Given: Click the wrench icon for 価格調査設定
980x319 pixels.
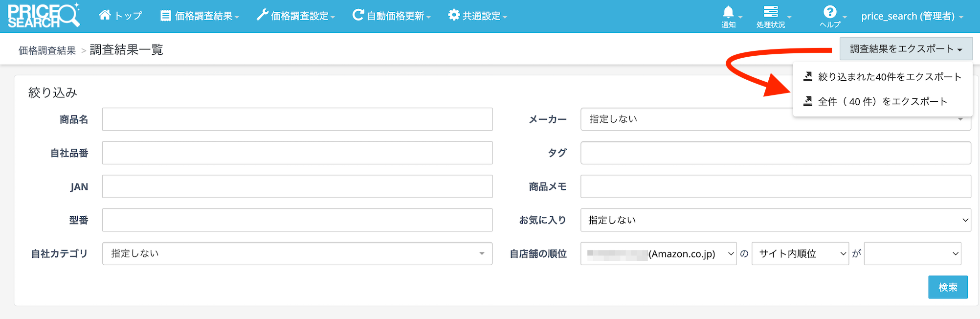Looking at the screenshot, I should tap(262, 15).
